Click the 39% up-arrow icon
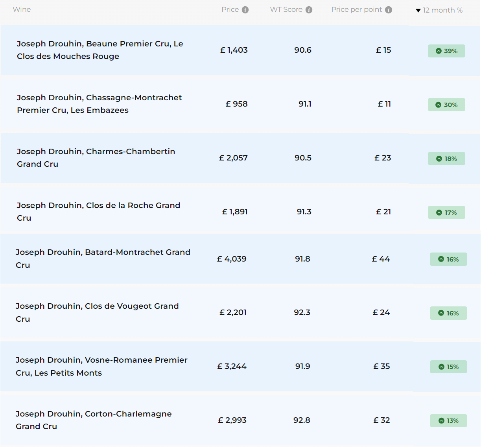This screenshot has height=448, width=481. click(439, 51)
